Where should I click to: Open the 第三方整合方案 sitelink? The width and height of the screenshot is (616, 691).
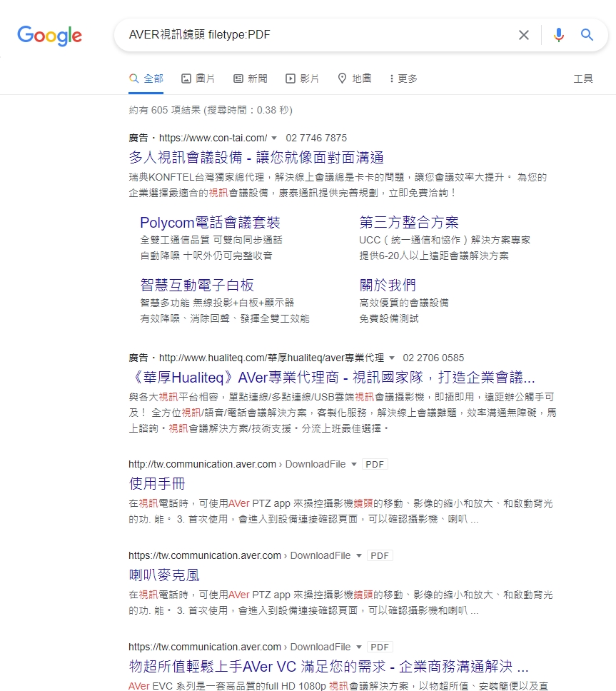tap(409, 223)
